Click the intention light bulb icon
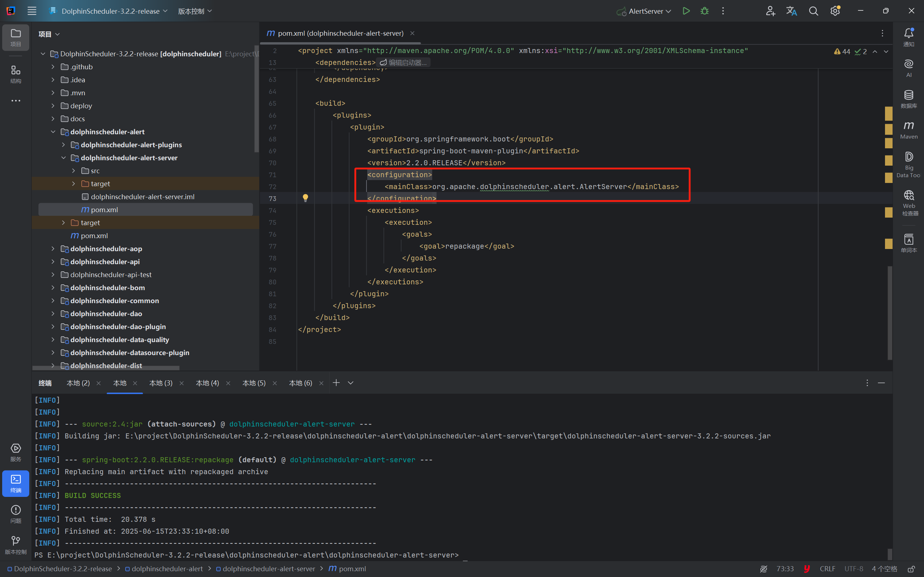Screen dimensions: 924x577 coord(305,198)
